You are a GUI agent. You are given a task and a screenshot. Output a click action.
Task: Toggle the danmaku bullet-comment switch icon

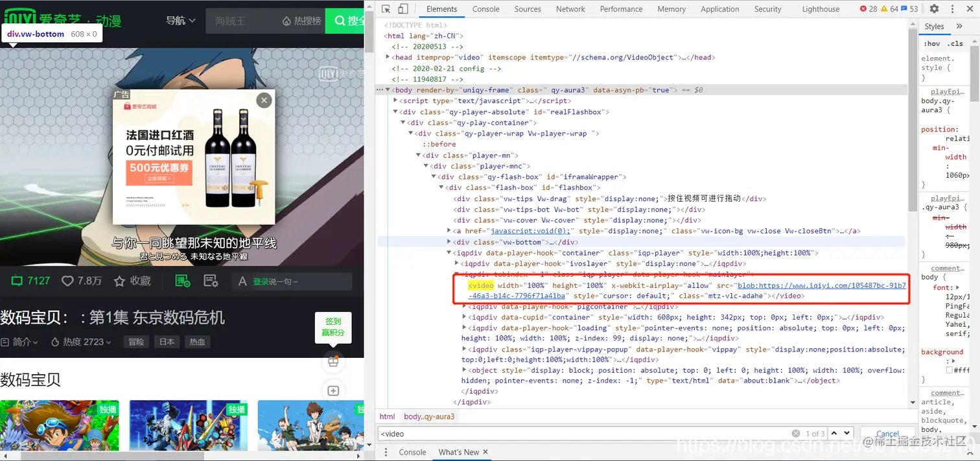coord(183,281)
